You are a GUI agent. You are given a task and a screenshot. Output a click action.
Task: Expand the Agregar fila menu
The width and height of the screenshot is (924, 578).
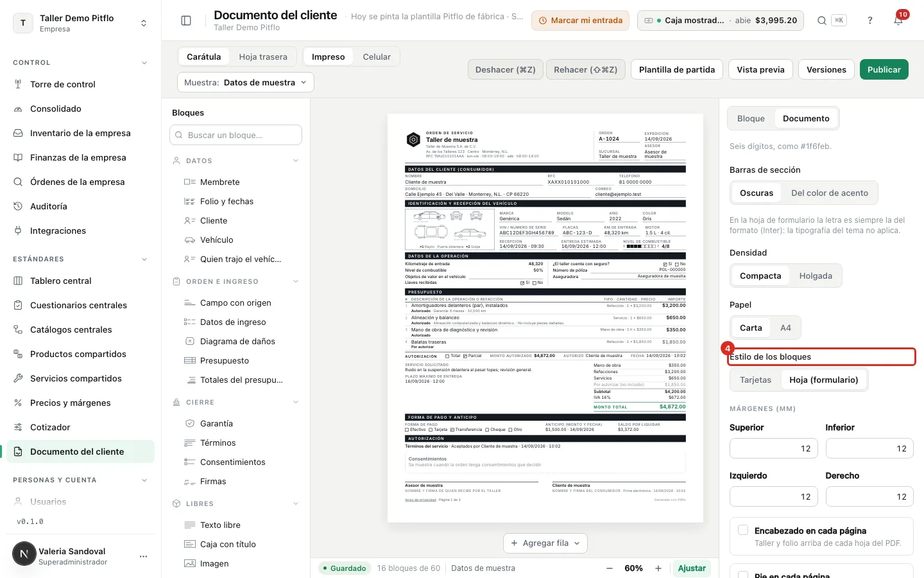tap(545, 543)
